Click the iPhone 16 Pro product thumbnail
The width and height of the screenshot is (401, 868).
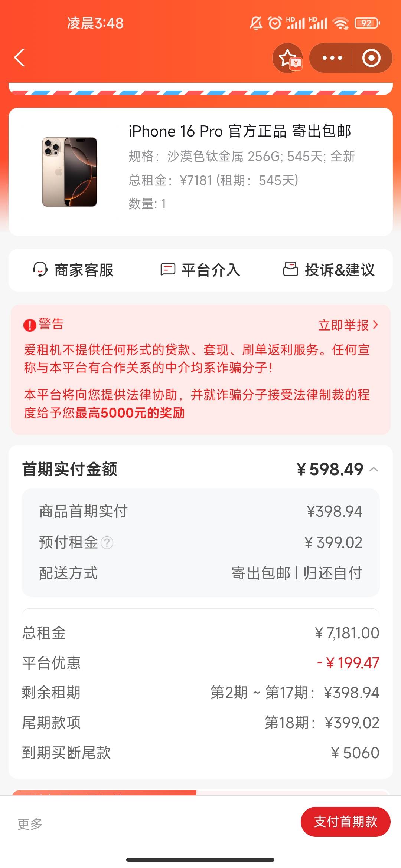point(69,172)
